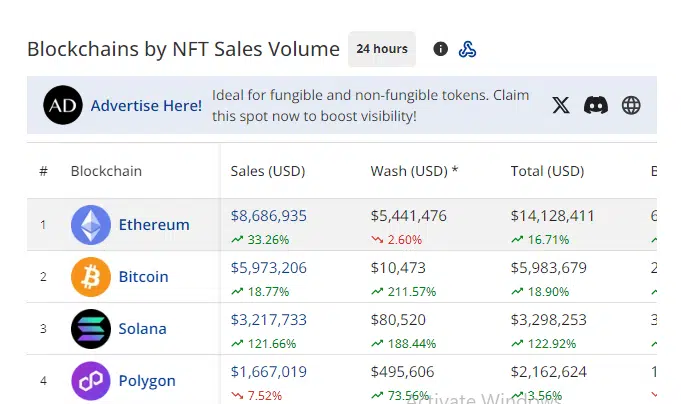
Task: Open the 24 hours time range selector
Action: (x=382, y=49)
